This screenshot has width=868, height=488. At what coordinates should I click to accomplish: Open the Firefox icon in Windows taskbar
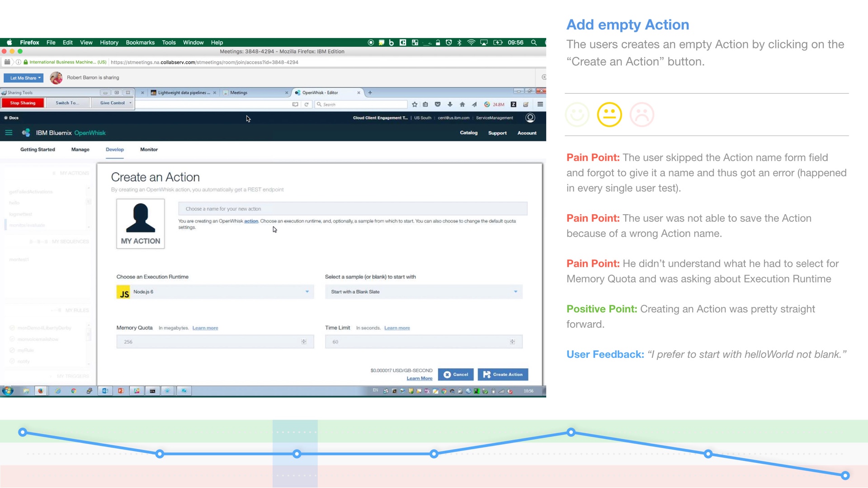[41, 391]
